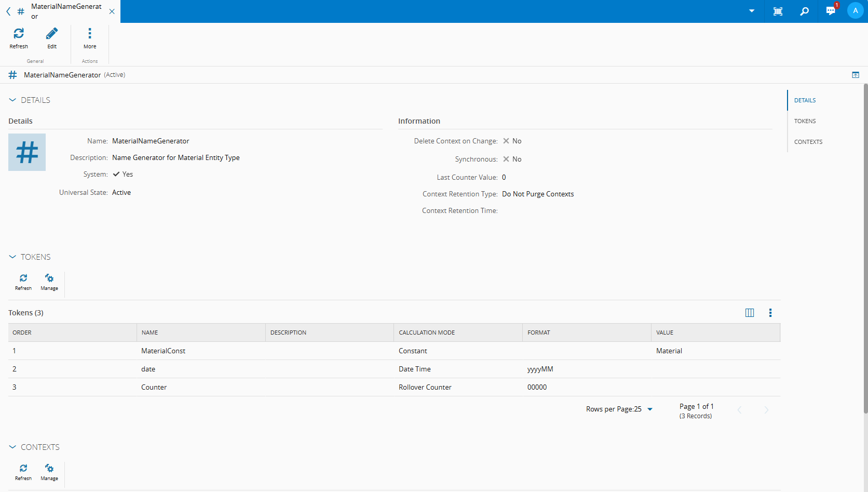Open the barcode scanner icon in the header

tap(778, 11)
